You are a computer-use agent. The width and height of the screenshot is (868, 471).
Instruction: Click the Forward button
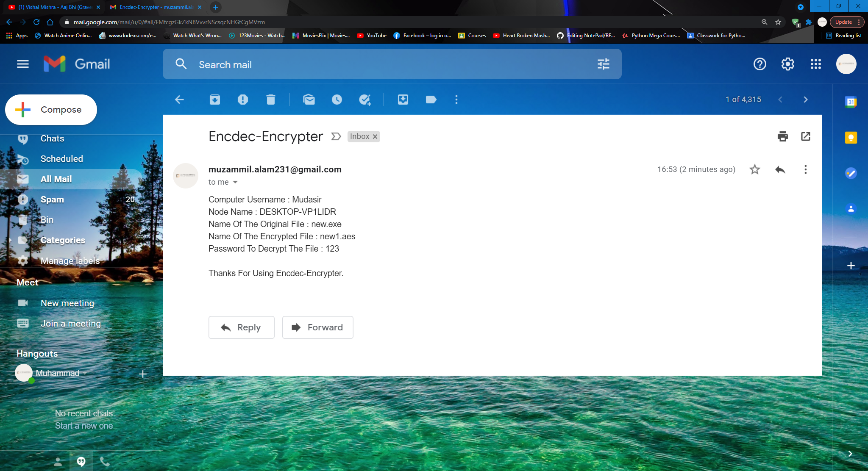pyautogui.click(x=317, y=327)
